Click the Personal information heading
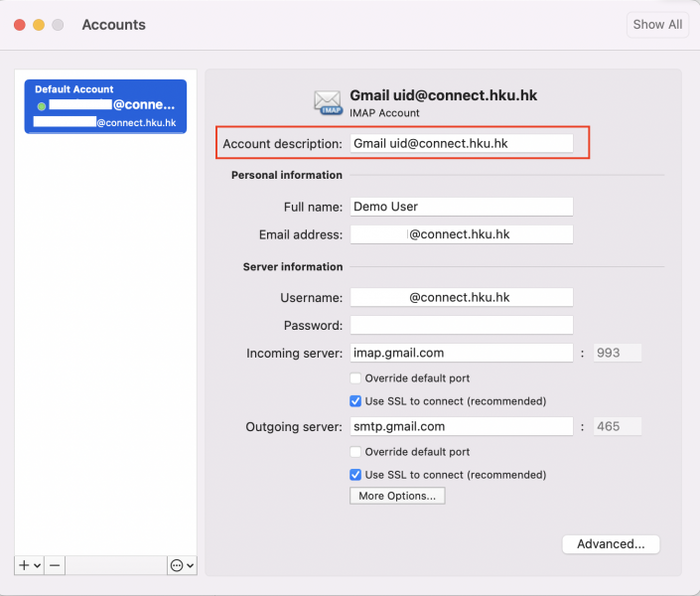Screen dimensions: 700x596 tap(287, 175)
